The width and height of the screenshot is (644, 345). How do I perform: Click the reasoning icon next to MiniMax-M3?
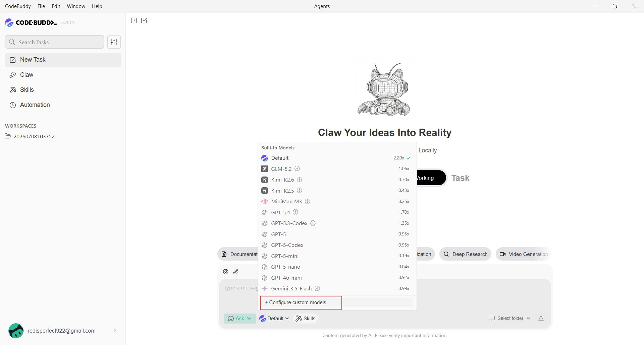pos(308,201)
